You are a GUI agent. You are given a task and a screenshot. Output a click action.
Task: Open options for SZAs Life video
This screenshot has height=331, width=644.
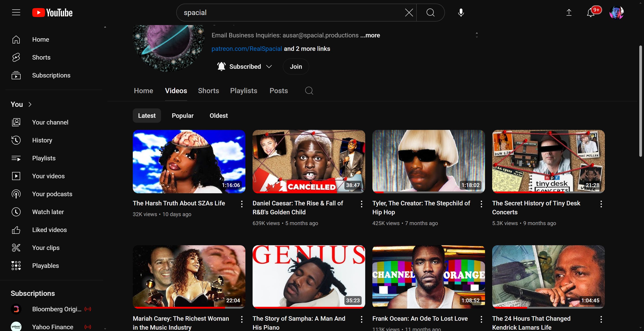[x=241, y=204]
